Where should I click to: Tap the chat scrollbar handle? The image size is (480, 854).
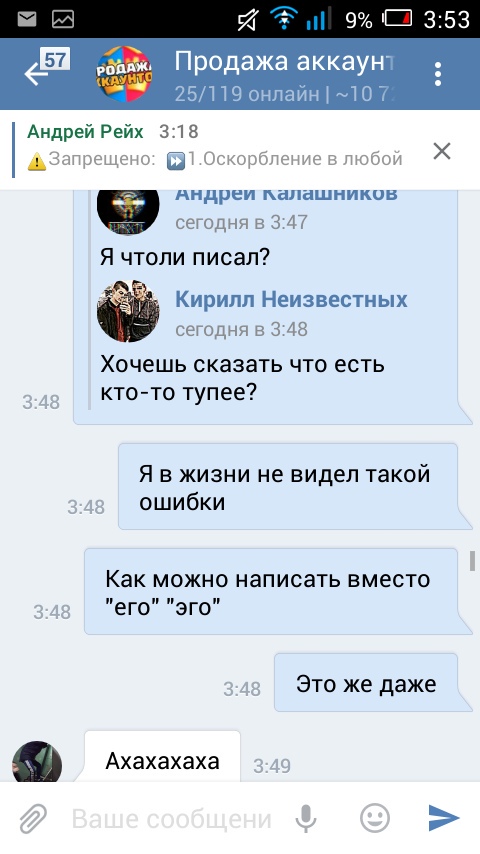coord(472,561)
